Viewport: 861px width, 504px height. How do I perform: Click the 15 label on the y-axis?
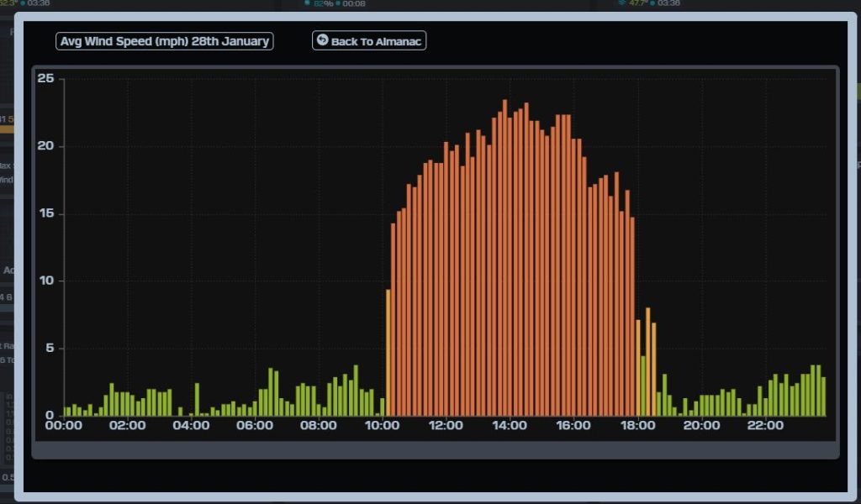[x=45, y=213]
